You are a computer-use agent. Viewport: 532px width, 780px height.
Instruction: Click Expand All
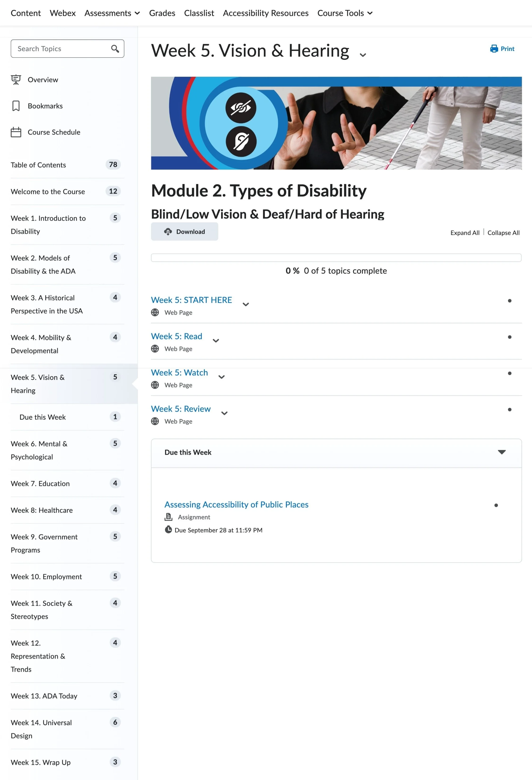click(465, 233)
